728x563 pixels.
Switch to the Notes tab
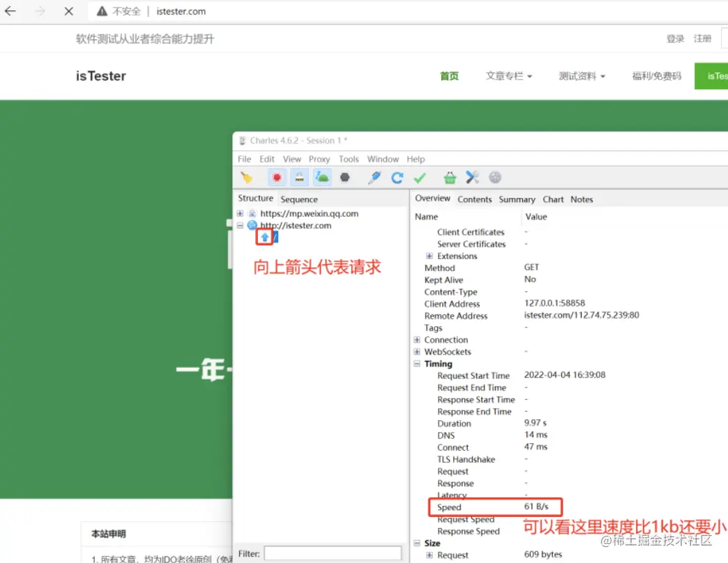(582, 199)
